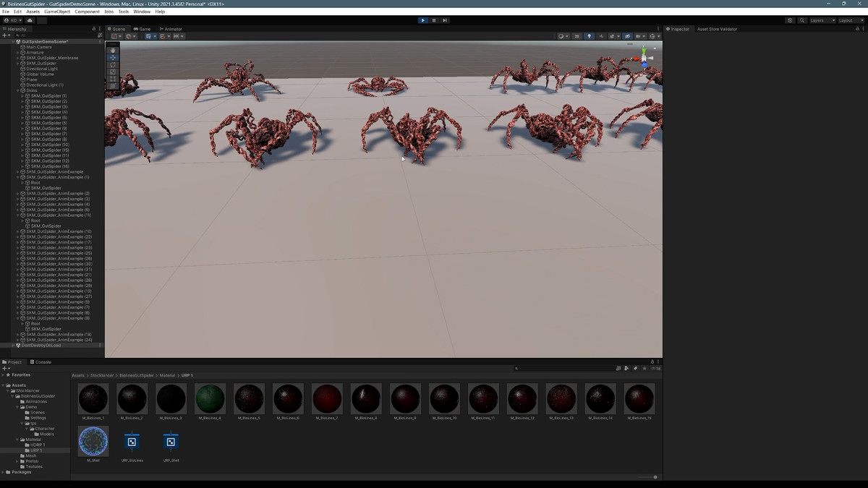
Task: Click the scene orientation gizmo
Action: click(x=644, y=58)
